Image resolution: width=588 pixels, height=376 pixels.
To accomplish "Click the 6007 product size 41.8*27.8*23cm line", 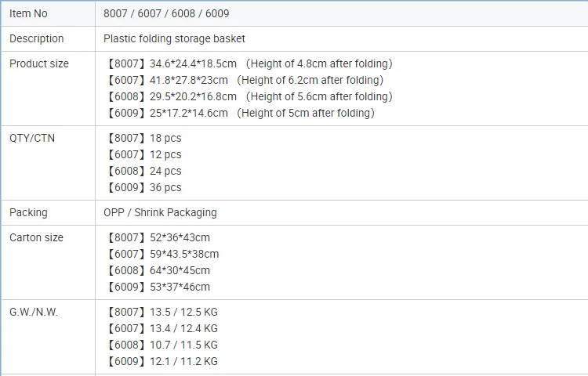I will pyautogui.click(x=244, y=80).
